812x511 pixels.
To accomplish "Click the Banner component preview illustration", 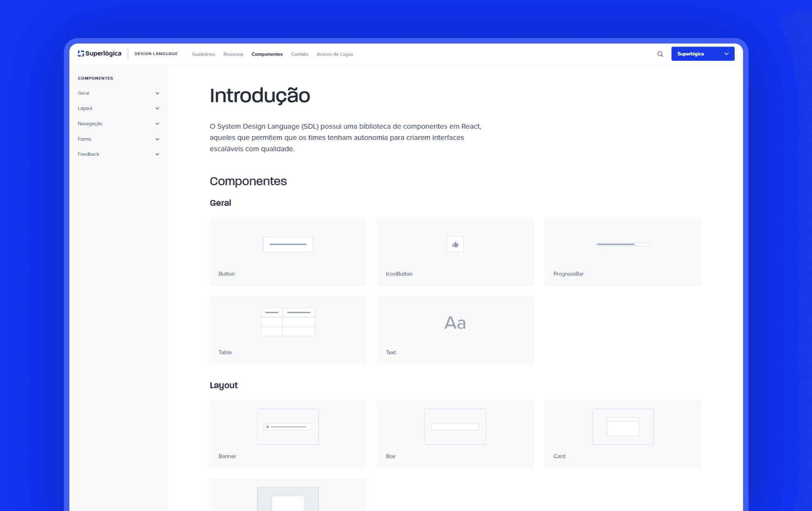I will coord(288,426).
